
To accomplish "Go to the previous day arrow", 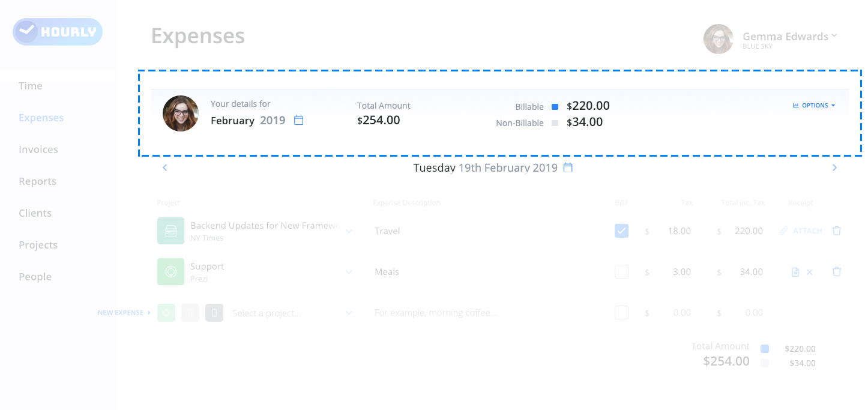I will click(164, 167).
